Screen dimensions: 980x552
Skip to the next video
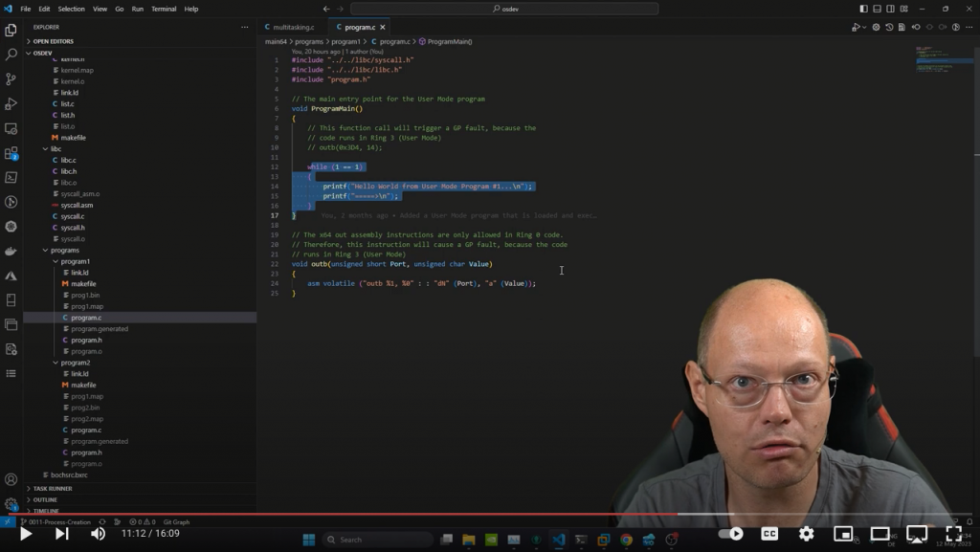[x=61, y=533]
